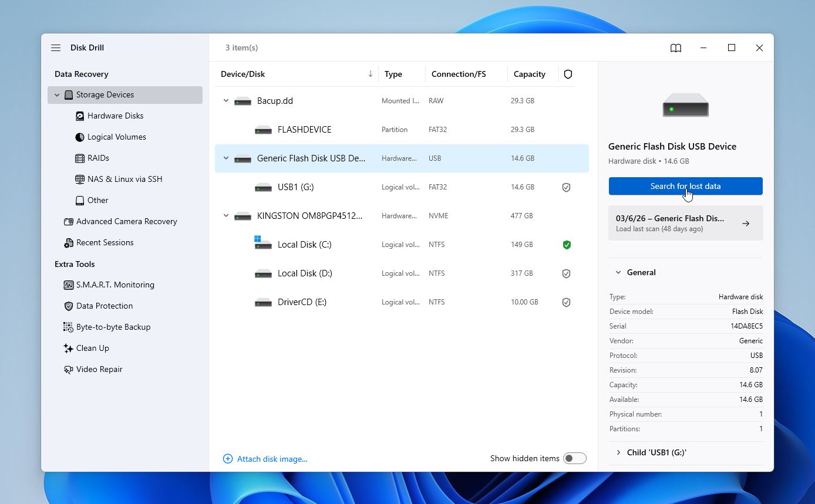Click the Search for lost data button
815x504 pixels.
685,186
